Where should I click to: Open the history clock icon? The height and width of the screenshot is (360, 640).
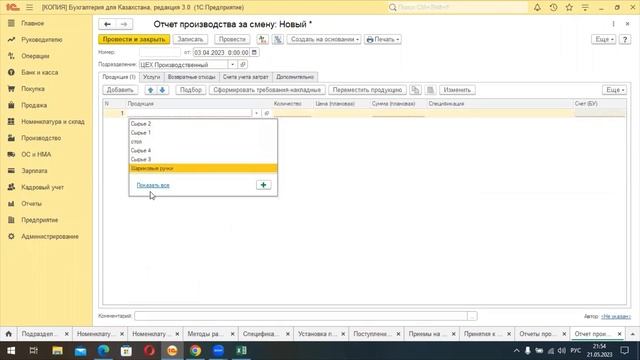[x=553, y=7]
